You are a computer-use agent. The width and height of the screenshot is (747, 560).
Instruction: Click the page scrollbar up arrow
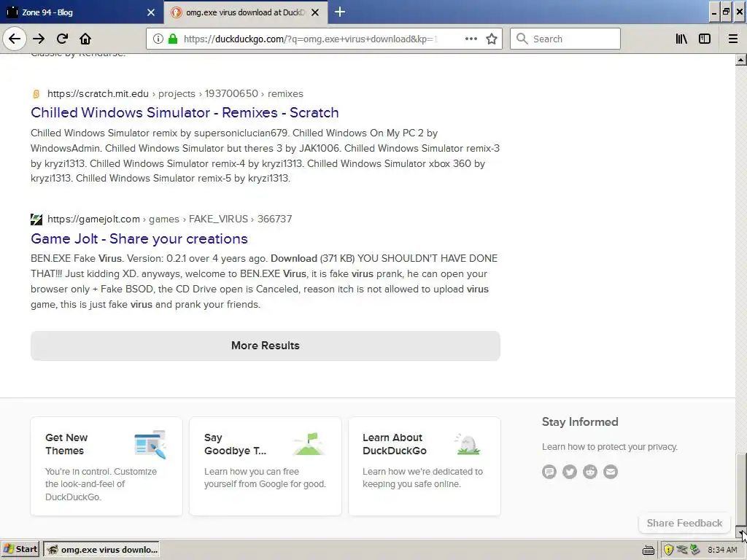[x=741, y=60]
